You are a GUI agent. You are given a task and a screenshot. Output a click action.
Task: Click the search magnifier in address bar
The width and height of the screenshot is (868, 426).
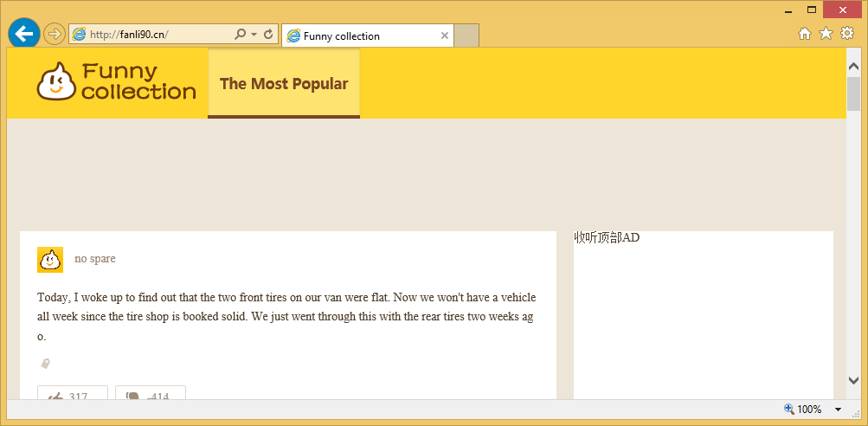pos(241,35)
